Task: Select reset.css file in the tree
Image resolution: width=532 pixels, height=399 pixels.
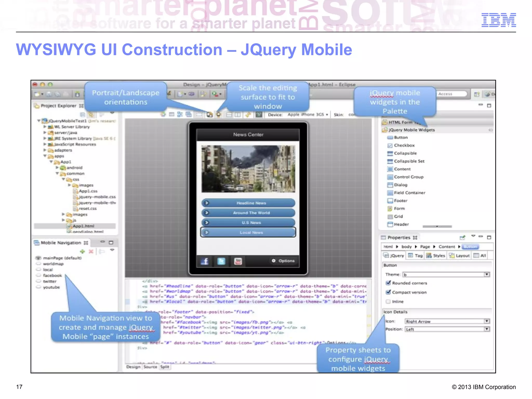Action: (x=88, y=209)
